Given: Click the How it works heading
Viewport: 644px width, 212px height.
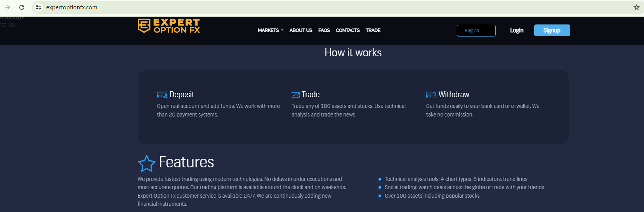Looking at the screenshot, I should pyautogui.click(x=353, y=53).
